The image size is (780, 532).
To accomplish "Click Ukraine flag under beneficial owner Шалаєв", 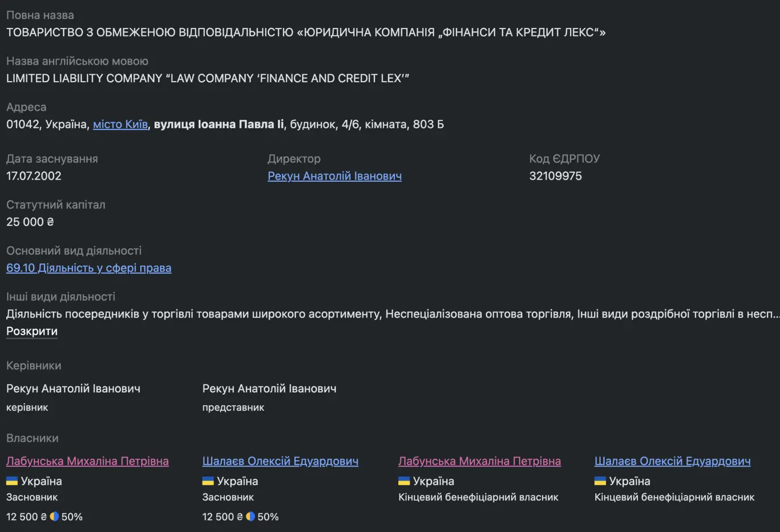I will click(600, 481).
